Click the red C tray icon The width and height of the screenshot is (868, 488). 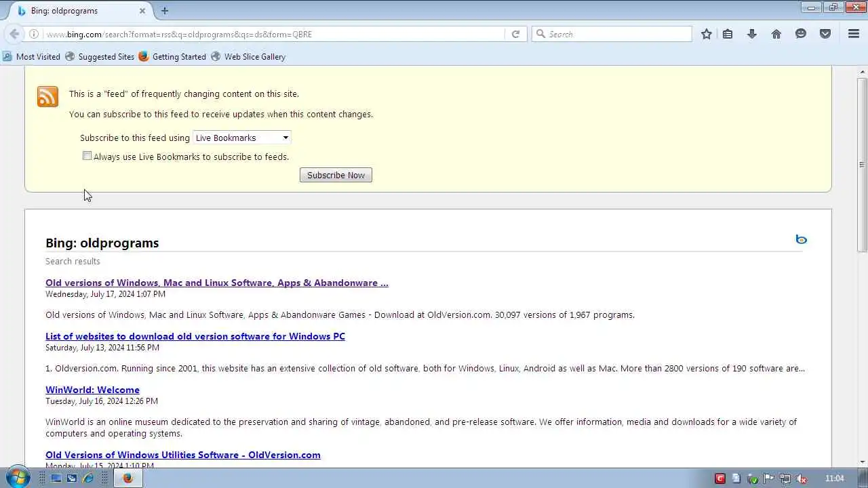[720, 479]
